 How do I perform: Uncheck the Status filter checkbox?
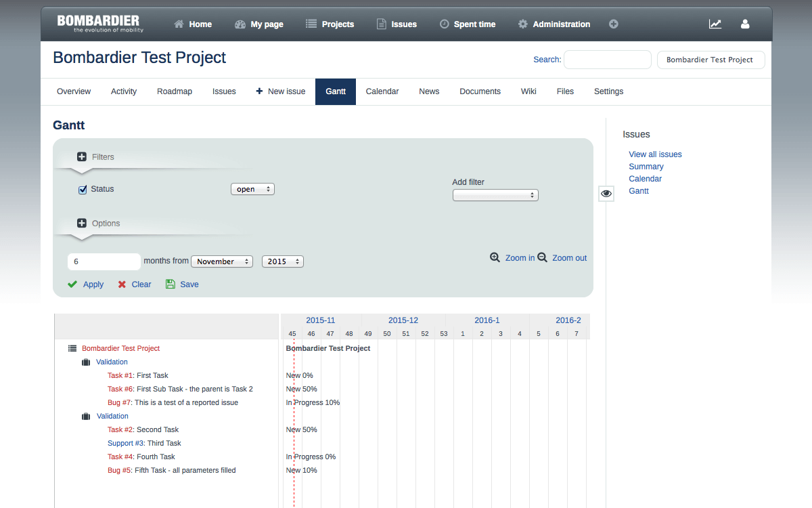pyautogui.click(x=83, y=190)
